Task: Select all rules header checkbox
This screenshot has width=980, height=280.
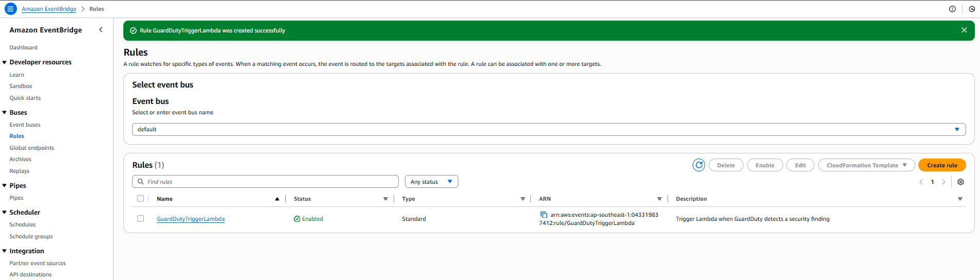Action: 140,199
